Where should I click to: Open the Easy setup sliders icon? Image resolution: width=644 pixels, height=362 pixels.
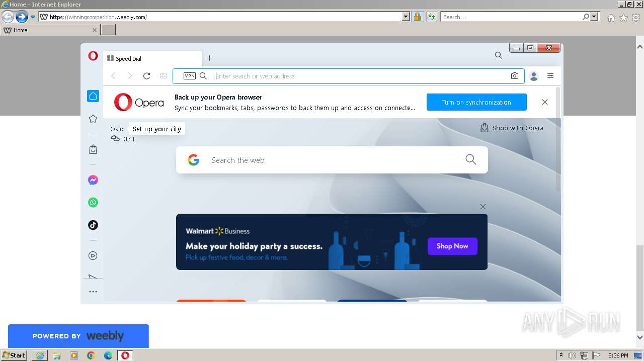click(550, 76)
